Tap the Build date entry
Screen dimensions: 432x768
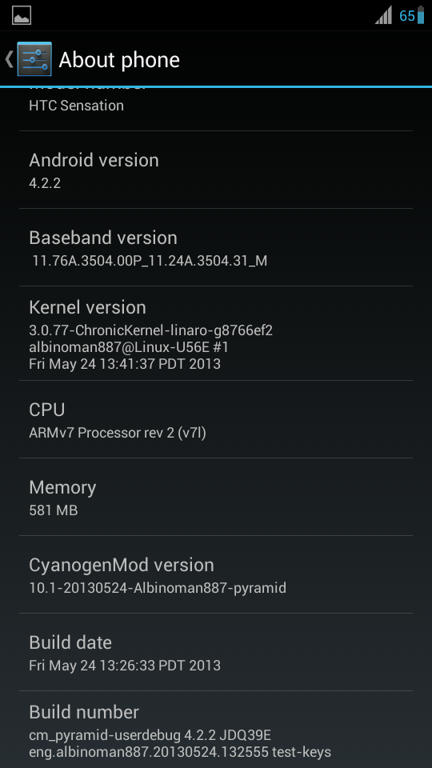[x=216, y=652]
